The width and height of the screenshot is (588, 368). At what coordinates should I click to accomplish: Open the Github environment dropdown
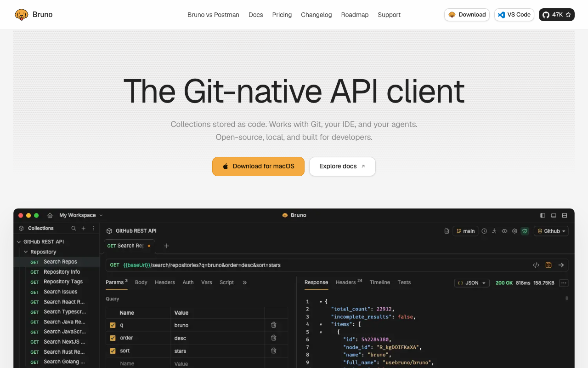click(x=551, y=231)
